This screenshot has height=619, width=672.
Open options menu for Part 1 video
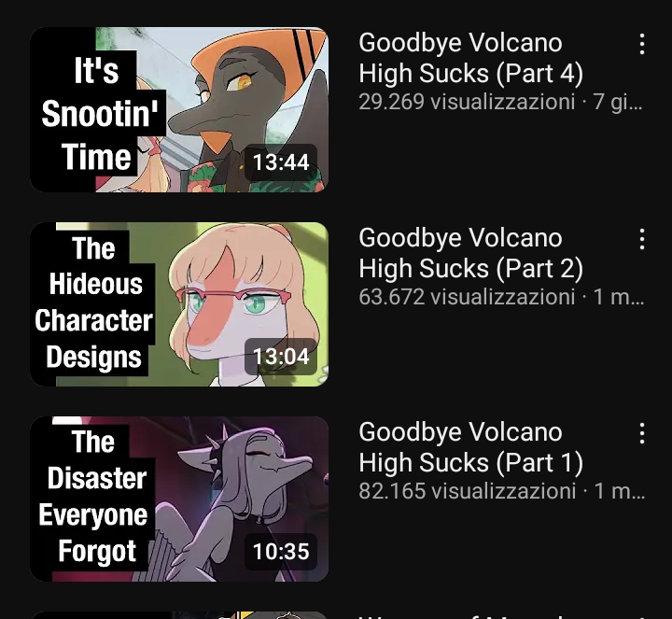point(641,433)
